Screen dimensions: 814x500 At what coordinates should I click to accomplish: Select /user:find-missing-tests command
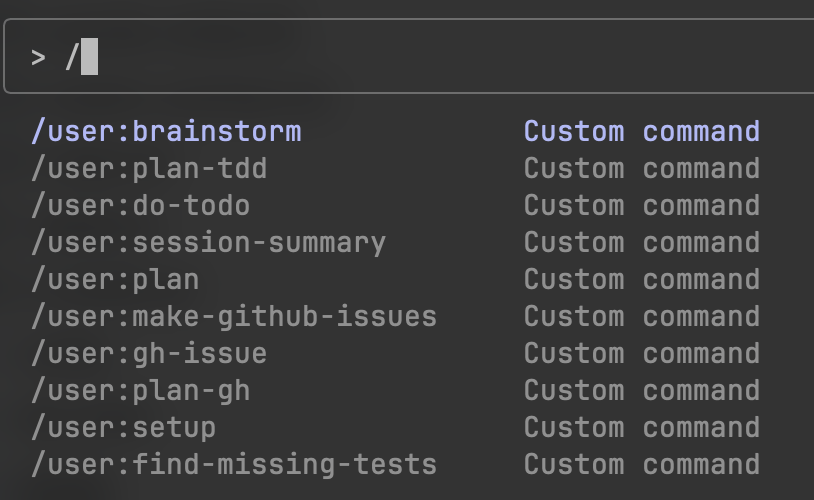234,465
